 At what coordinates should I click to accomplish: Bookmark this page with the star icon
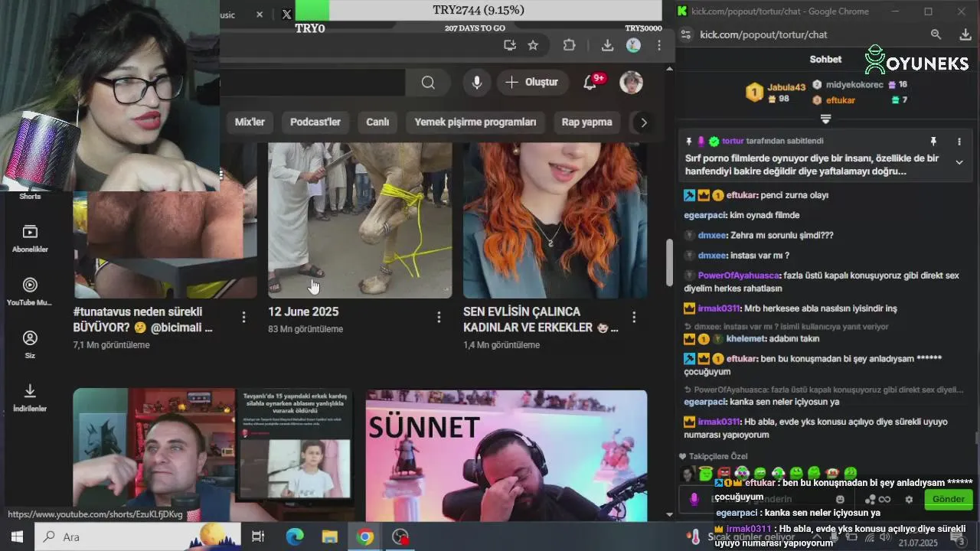coord(533,45)
